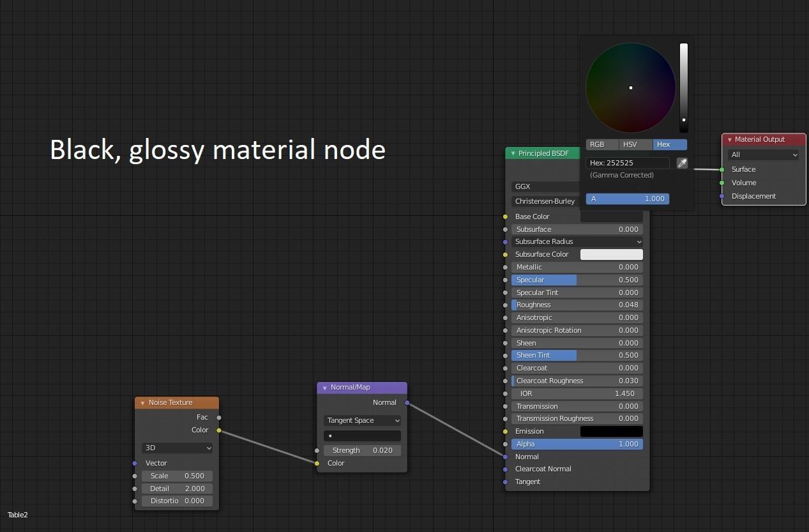The image size is (809, 532).
Task: Open the Tangent Space dropdown
Action: [362, 420]
